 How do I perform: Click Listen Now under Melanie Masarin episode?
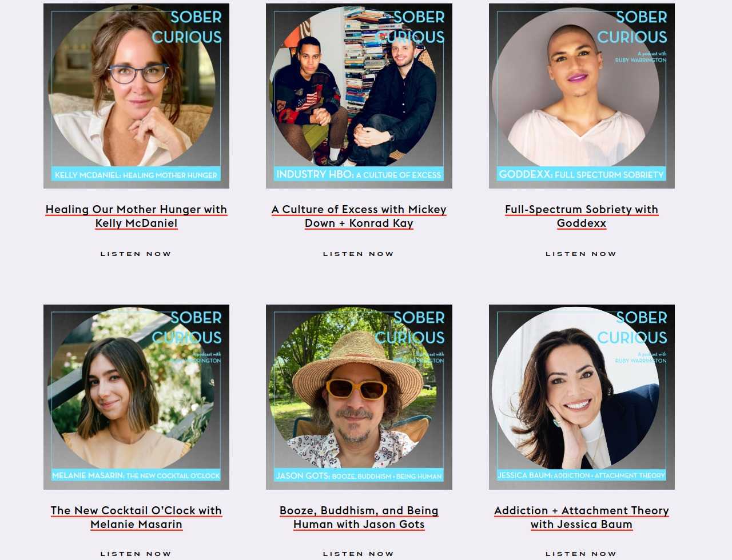[136, 554]
